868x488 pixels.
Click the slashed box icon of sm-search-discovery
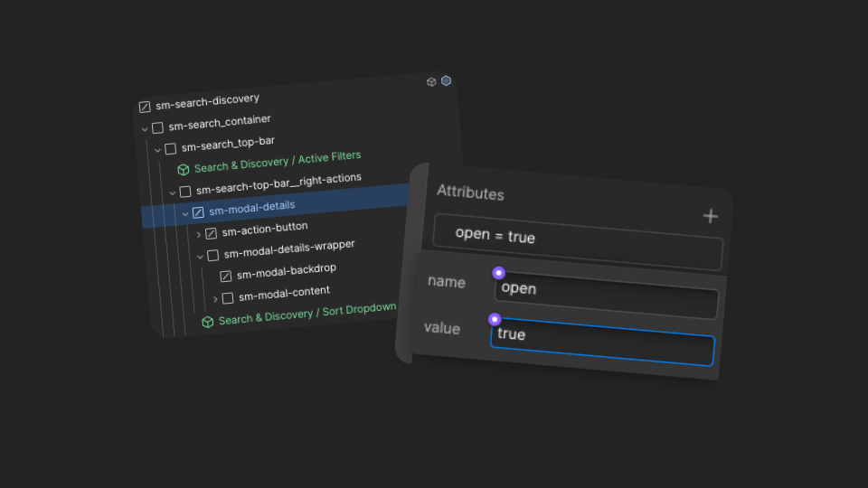[x=145, y=107]
